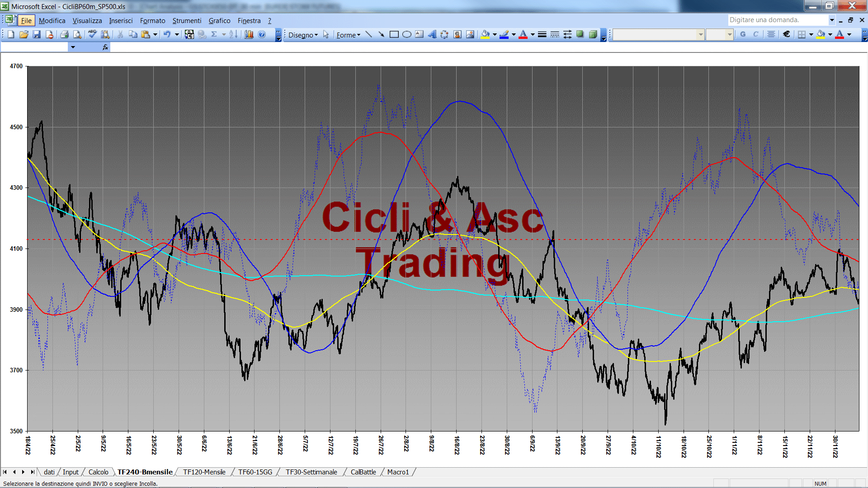This screenshot has width=868, height=488.
Task: Select the Oval drawing tool
Action: (407, 34)
